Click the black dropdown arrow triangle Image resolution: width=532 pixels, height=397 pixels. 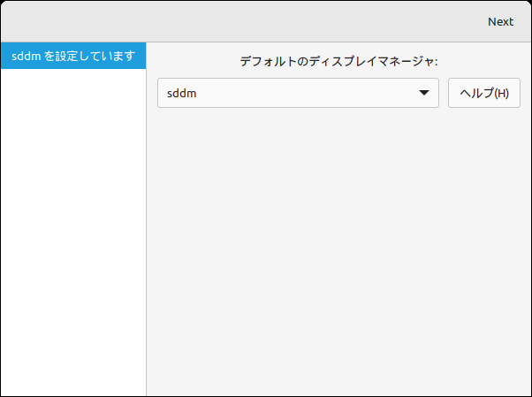pos(424,93)
